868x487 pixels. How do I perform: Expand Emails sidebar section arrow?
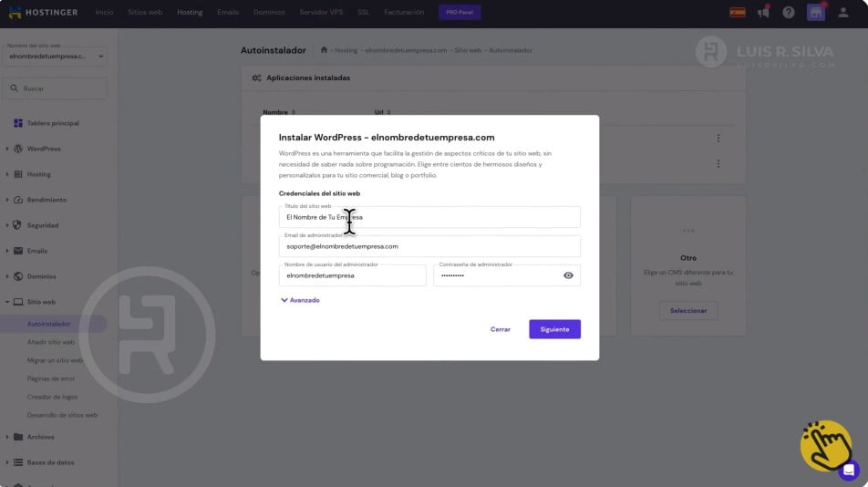coord(7,251)
